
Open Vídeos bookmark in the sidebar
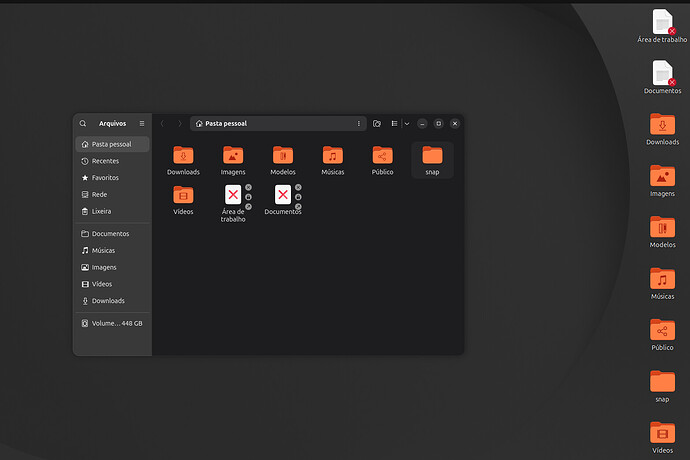pyautogui.click(x=113, y=284)
